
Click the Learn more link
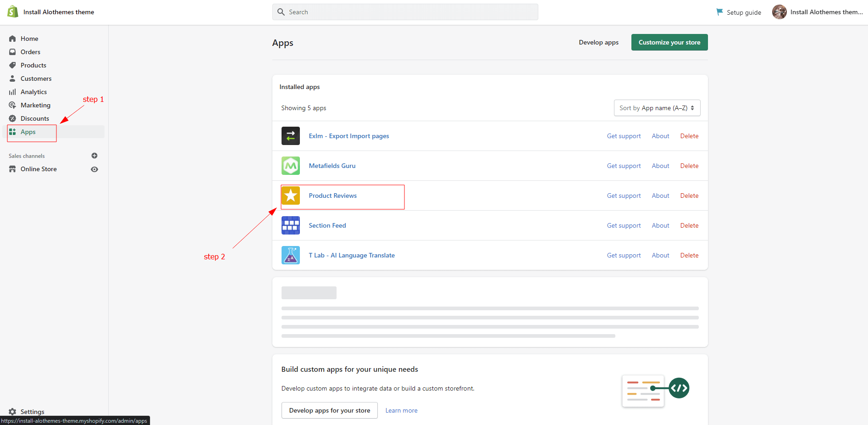(401, 410)
